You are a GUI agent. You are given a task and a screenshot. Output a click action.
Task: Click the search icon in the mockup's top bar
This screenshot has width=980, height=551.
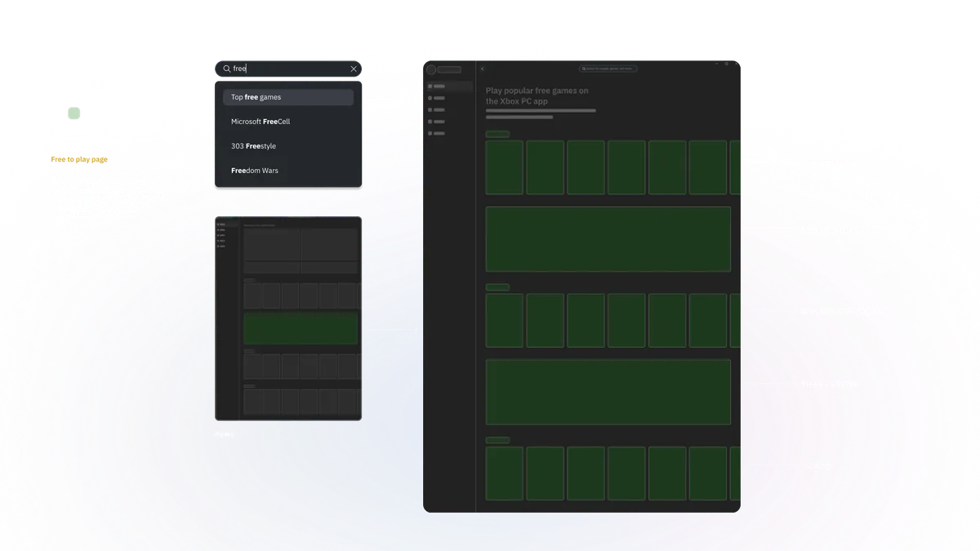pos(584,69)
